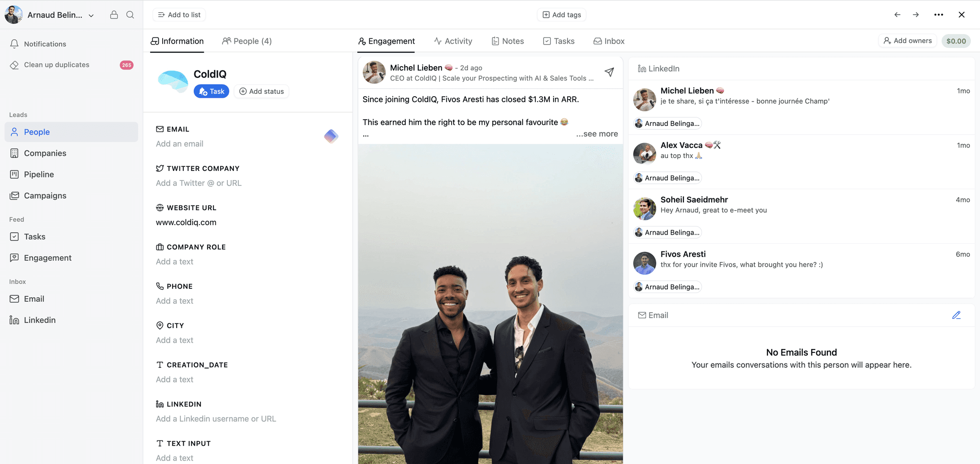Switch to the Activity tab
The image size is (980, 464).
pos(453,41)
